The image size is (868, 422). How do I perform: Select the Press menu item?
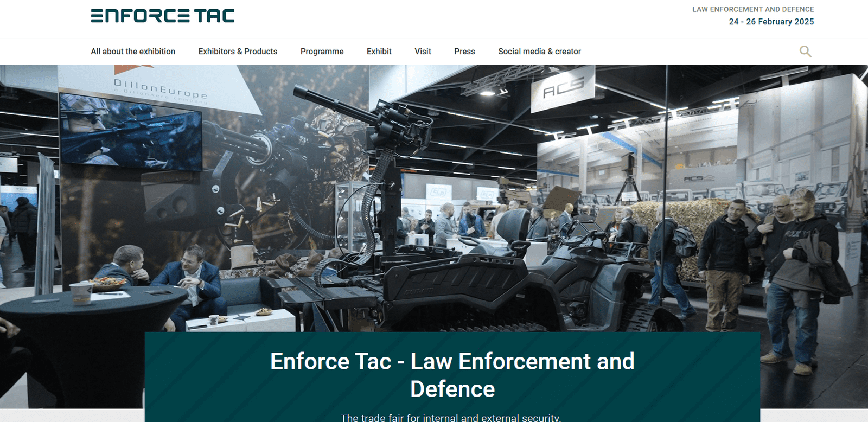pos(464,52)
